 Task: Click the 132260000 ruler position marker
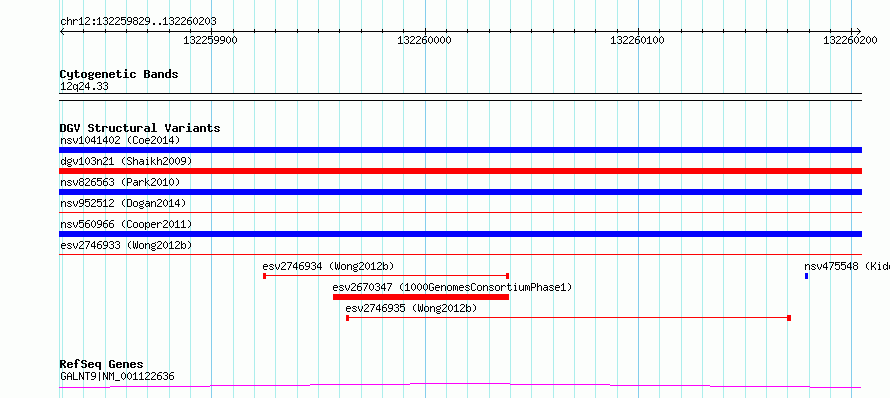(x=425, y=40)
